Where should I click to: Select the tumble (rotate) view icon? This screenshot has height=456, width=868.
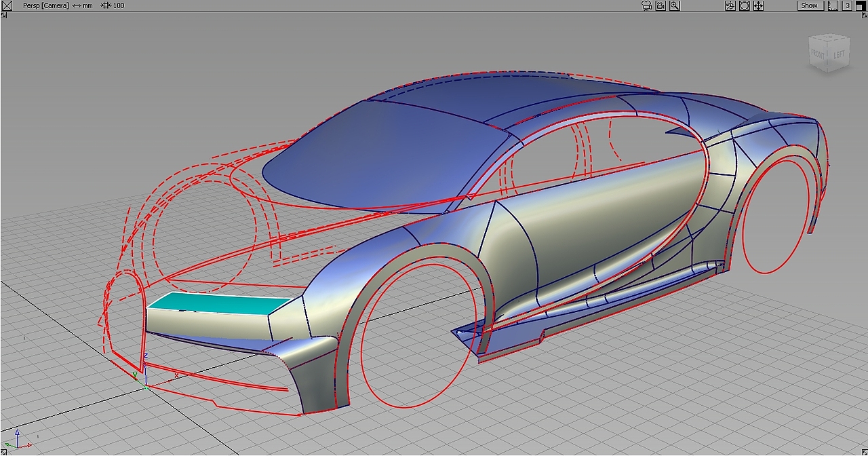(x=730, y=5)
